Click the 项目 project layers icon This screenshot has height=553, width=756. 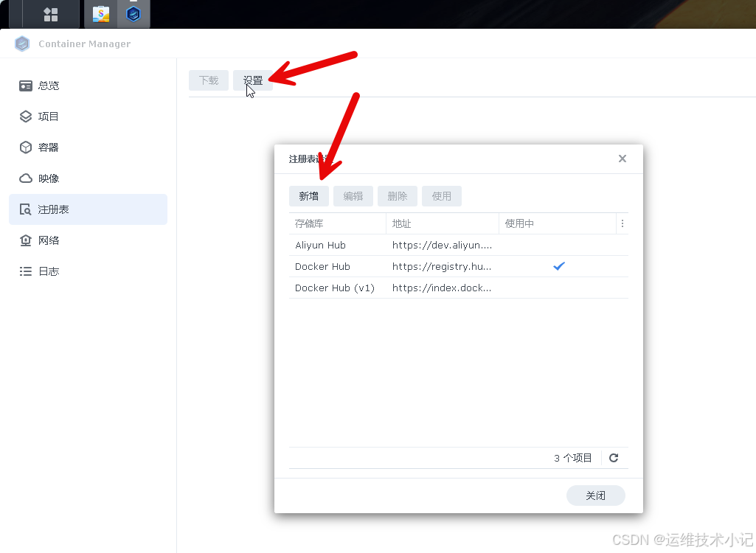pos(26,116)
